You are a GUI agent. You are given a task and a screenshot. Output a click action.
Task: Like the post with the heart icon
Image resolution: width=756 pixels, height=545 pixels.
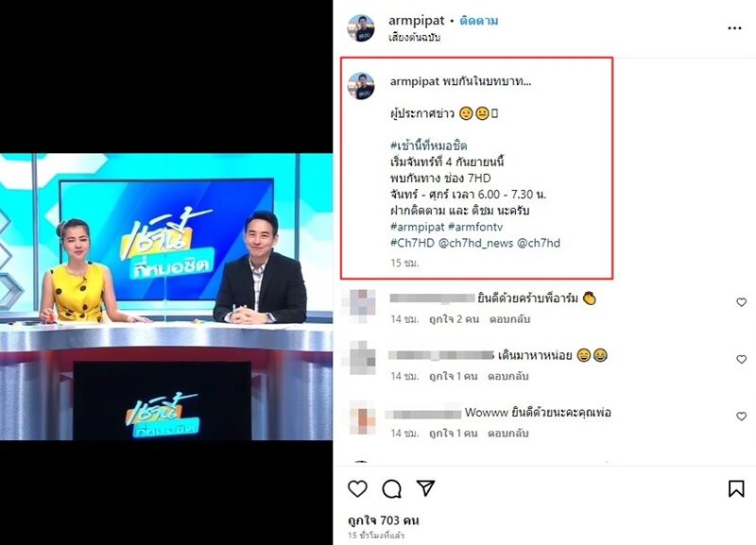tap(357, 488)
